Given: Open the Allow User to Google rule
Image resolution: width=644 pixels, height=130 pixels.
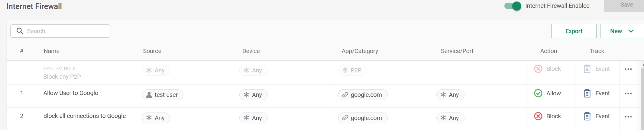Looking at the screenshot, I should click(70, 93).
